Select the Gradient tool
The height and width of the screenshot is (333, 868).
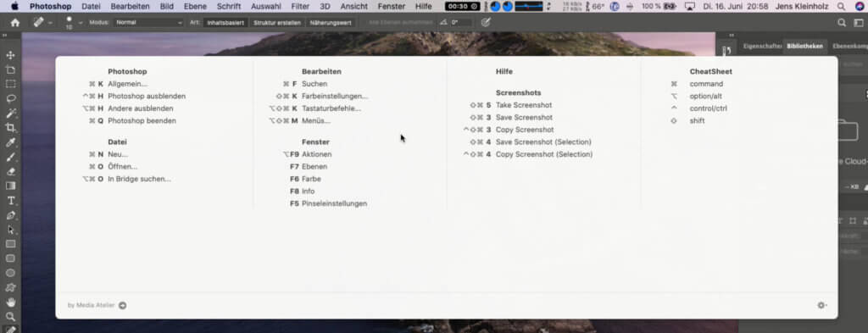pyautogui.click(x=10, y=186)
